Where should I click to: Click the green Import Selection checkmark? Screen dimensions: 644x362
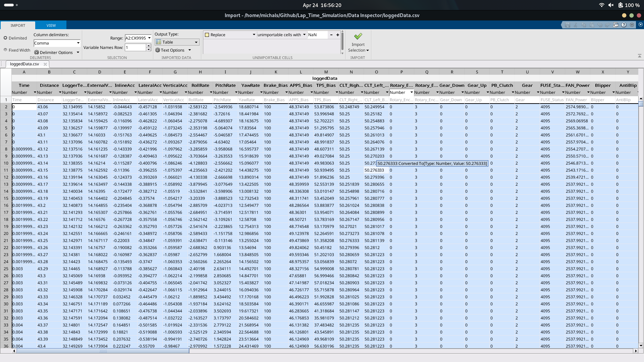tap(358, 36)
